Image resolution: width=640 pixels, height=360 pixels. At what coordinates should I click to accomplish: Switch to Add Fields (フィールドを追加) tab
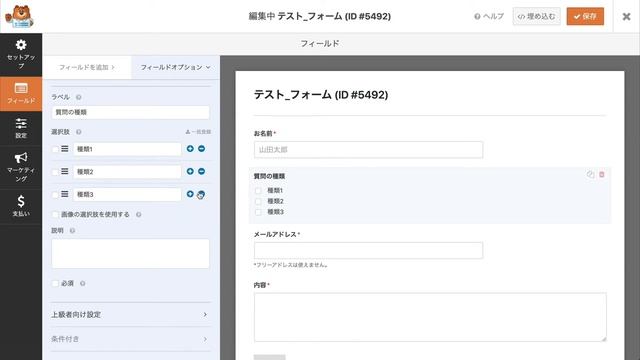[x=87, y=67]
